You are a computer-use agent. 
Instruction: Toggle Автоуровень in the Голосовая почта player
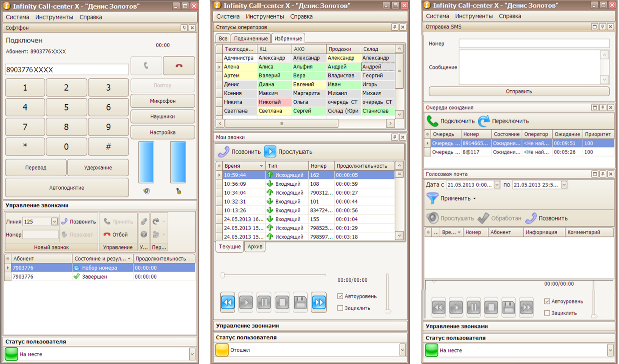547,301
